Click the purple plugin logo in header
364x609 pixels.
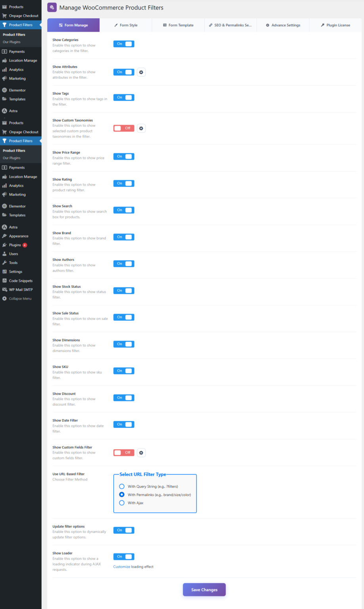(x=52, y=8)
